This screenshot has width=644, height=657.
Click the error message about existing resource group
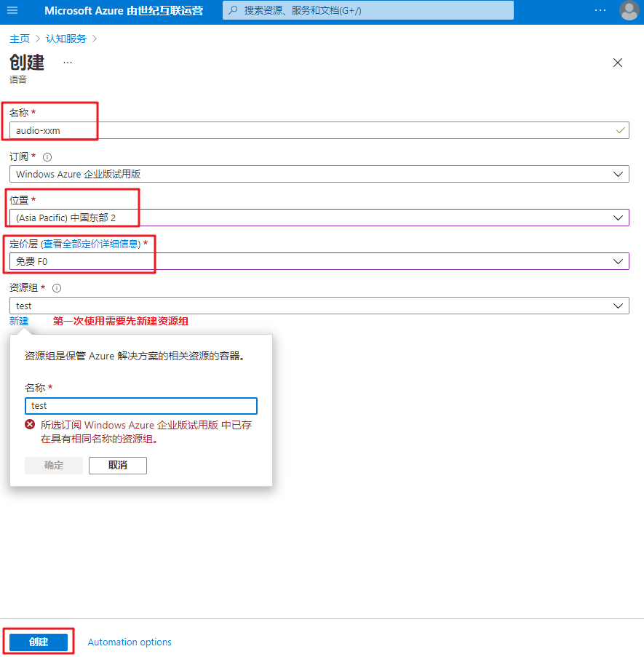click(146, 431)
